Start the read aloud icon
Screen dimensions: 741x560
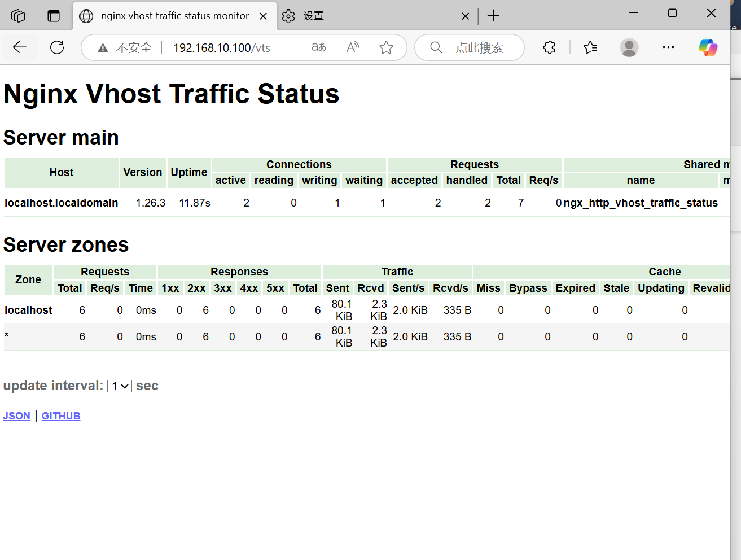click(353, 47)
